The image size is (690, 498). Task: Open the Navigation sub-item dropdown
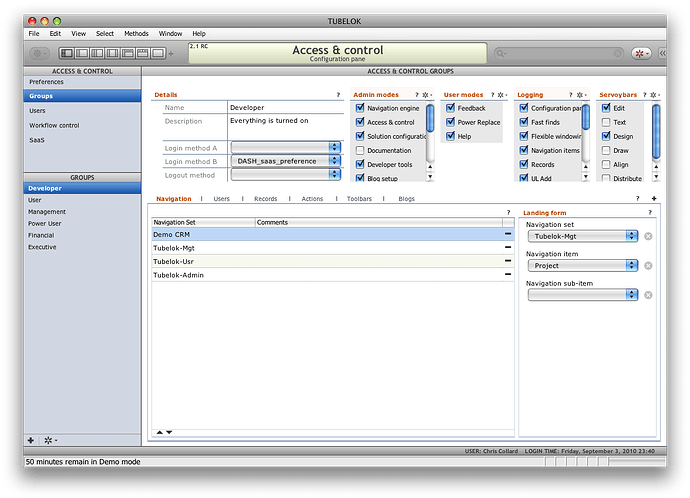click(583, 295)
